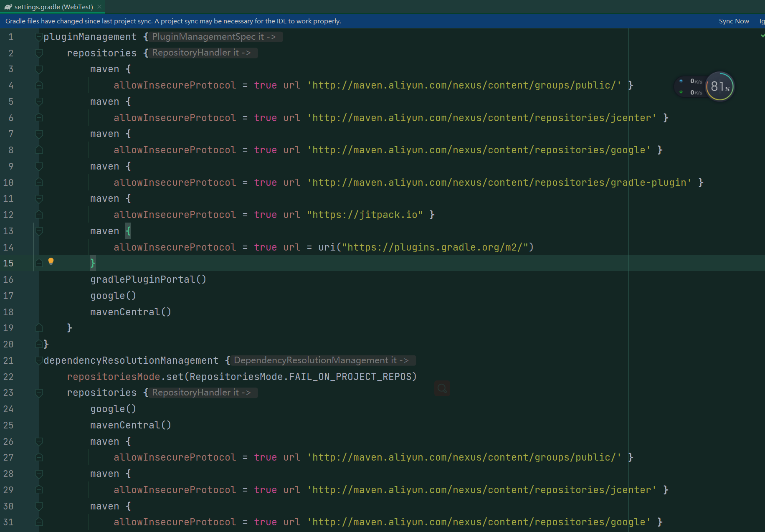The height and width of the screenshot is (532, 765).
Task: Collapse the maven block on line 13
Action: [x=39, y=231]
